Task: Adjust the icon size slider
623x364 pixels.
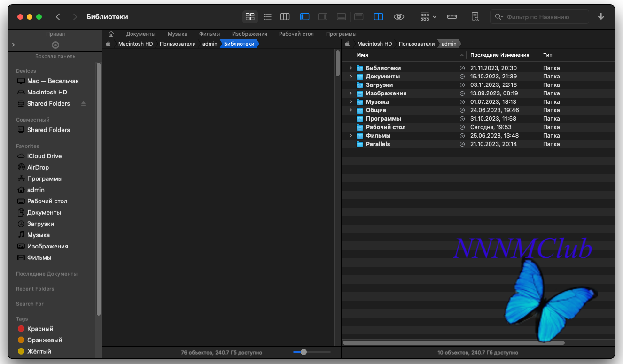Action: 304,352
